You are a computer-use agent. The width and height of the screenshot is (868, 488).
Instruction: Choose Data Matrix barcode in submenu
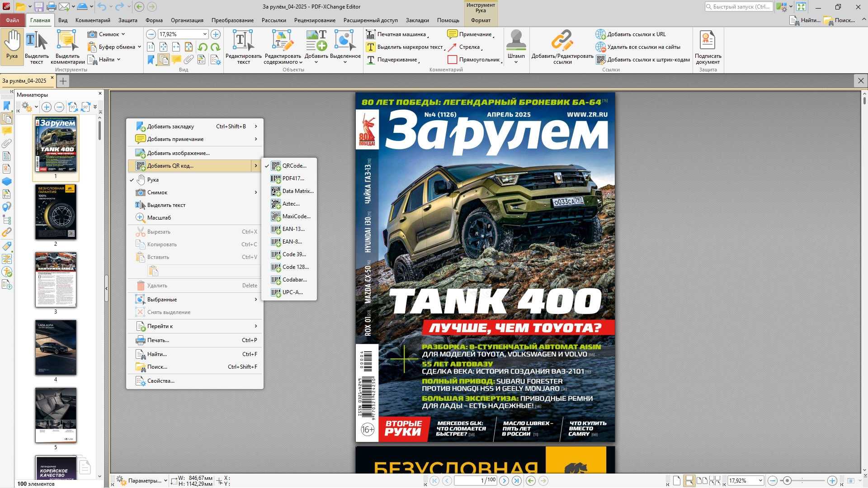[297, 191]
